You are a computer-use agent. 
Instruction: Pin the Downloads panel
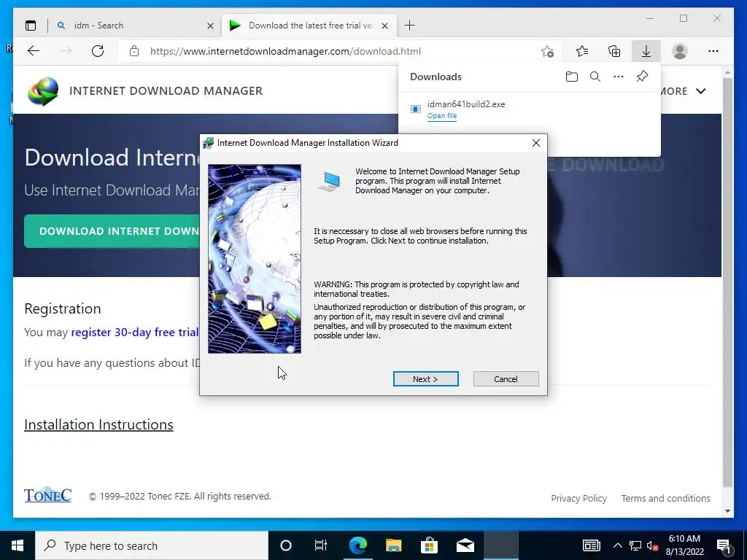pyautogui.click(x=642, y=77)
